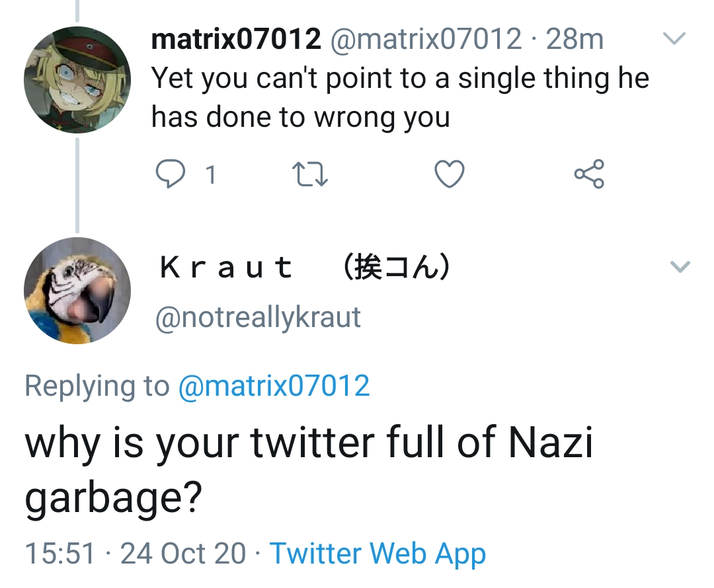Open the 28m timestamp link
This screenshot has height=588, width=714.
tap(575, 40)
